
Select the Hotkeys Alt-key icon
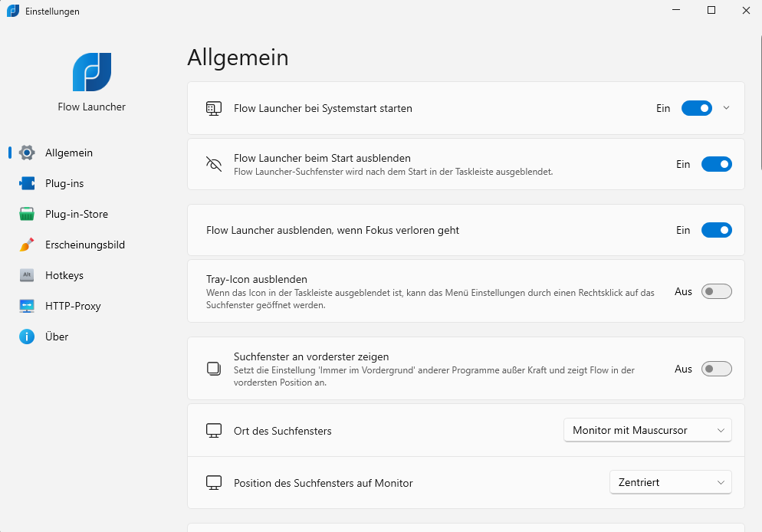click(x=27, y=275)
